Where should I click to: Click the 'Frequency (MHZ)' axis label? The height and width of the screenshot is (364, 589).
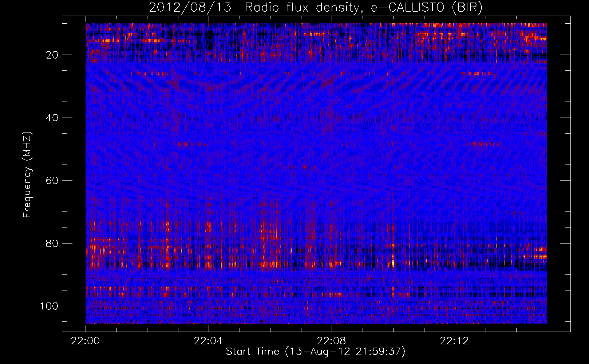coord(28,174)
